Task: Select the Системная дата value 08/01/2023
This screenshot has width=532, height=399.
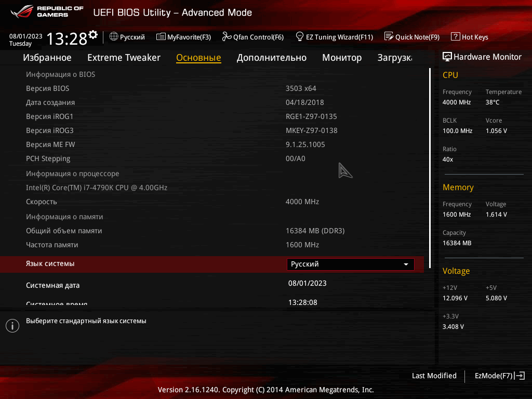Action: [308, 283]
